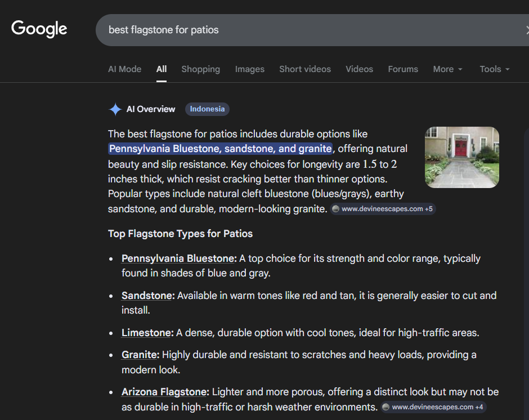Click the AI Overview sparkle icon
This screenshot has width=529, height=420.
point(115,109)
